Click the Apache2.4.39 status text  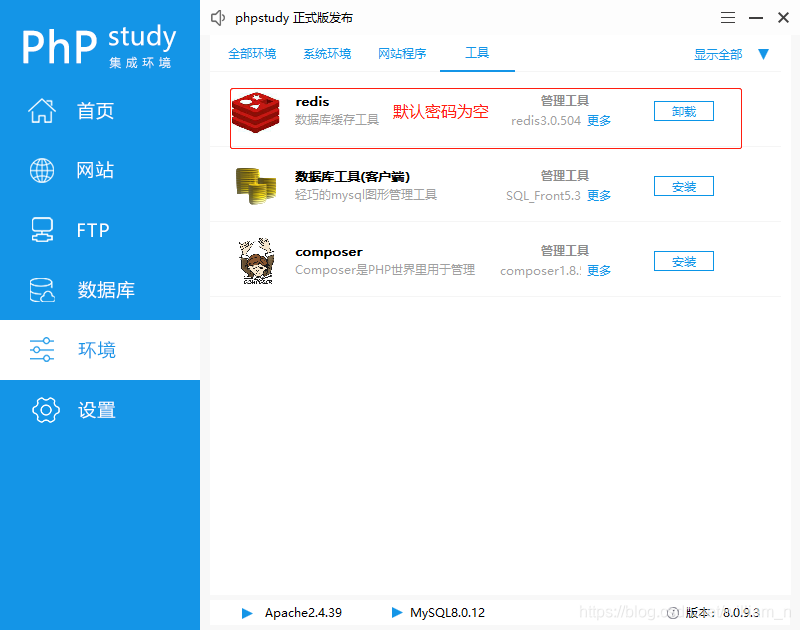[303, 613]
